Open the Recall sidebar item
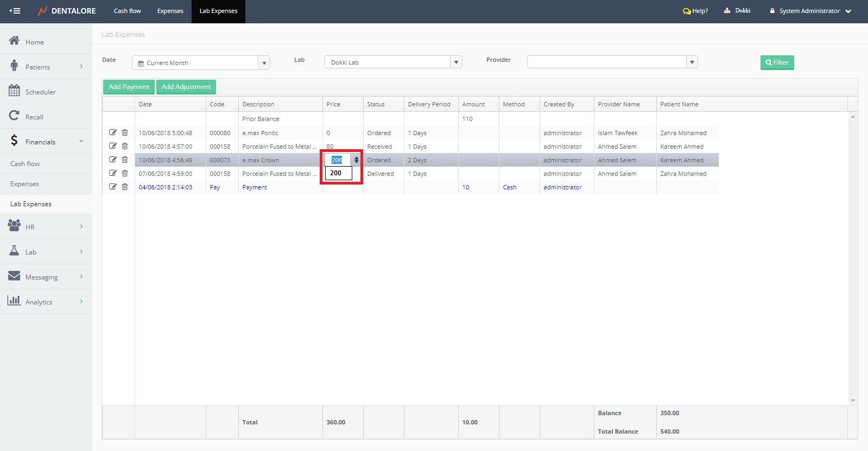The width and height of the screenshot is (868, 451). click(x=34, y=117)
